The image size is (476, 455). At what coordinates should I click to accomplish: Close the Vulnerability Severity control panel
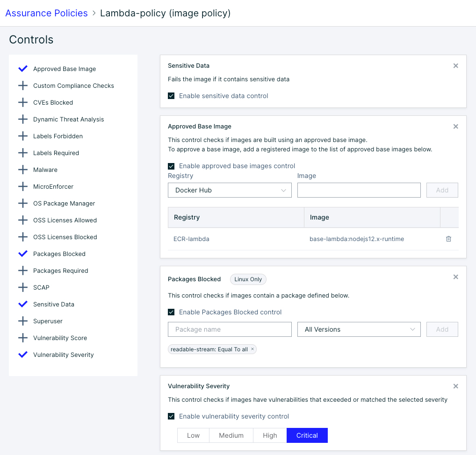455,386
